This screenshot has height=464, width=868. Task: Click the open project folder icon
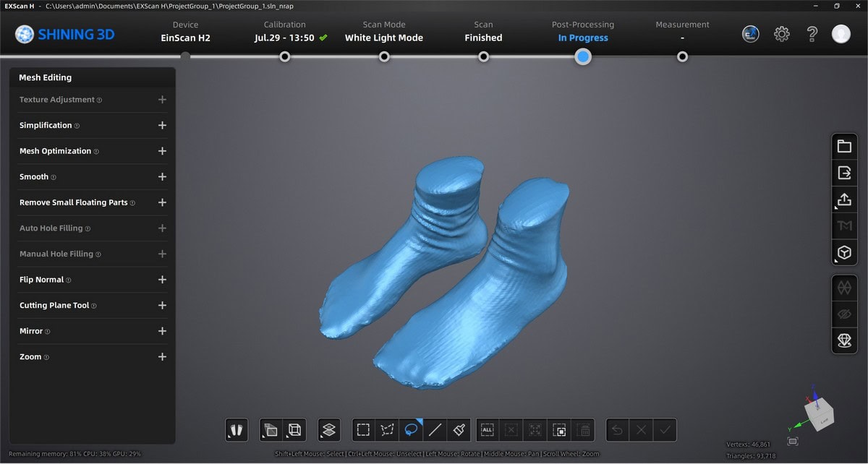click(x=844, y=146)
